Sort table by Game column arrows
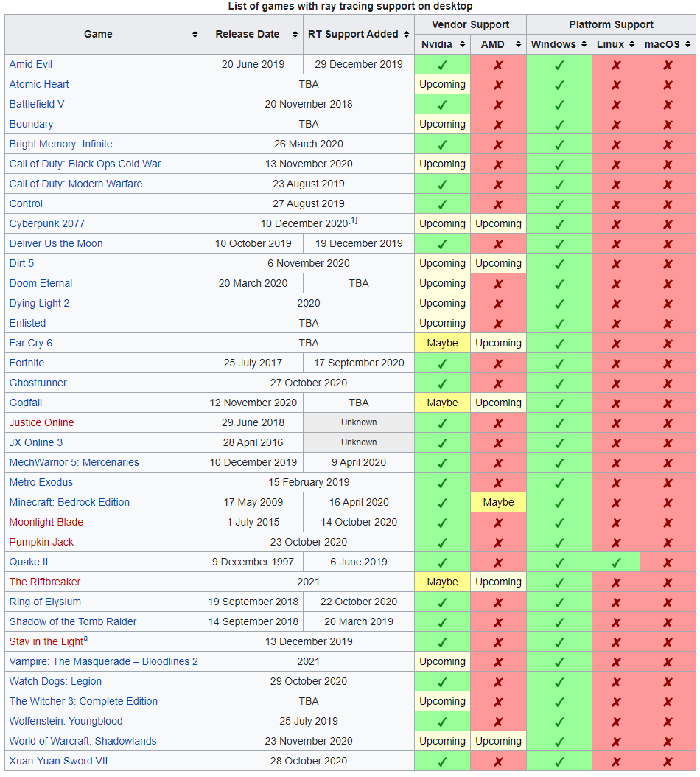 (195, 34)
